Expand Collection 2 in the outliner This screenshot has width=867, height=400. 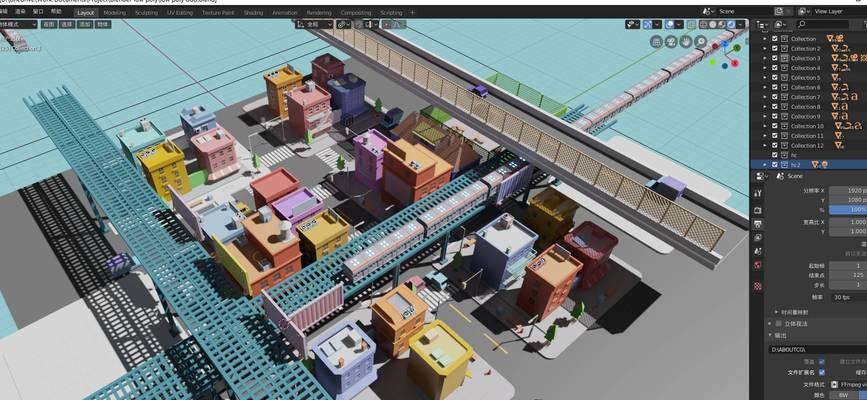pyautogui.click(x=765, y=49)
